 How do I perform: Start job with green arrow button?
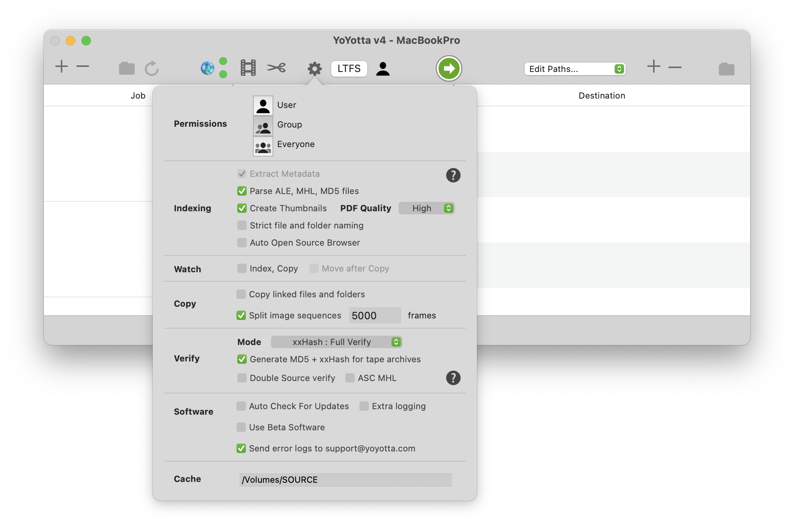[449, 68]
